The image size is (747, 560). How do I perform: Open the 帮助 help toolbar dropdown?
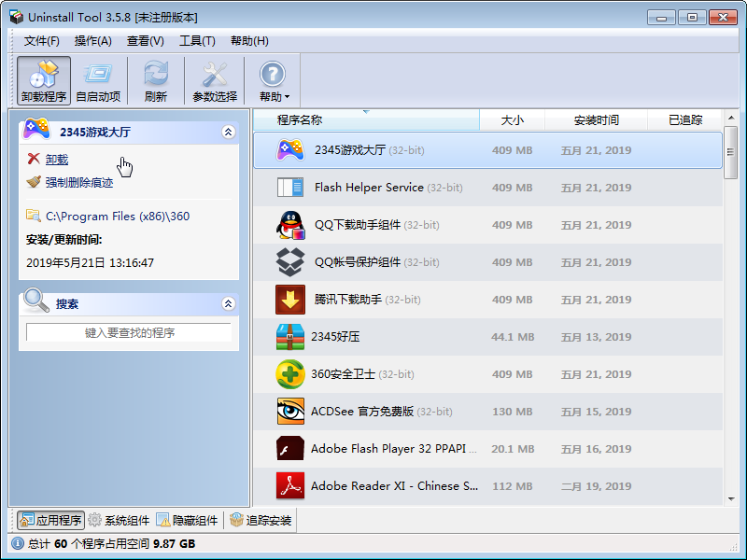coord(273,80)
